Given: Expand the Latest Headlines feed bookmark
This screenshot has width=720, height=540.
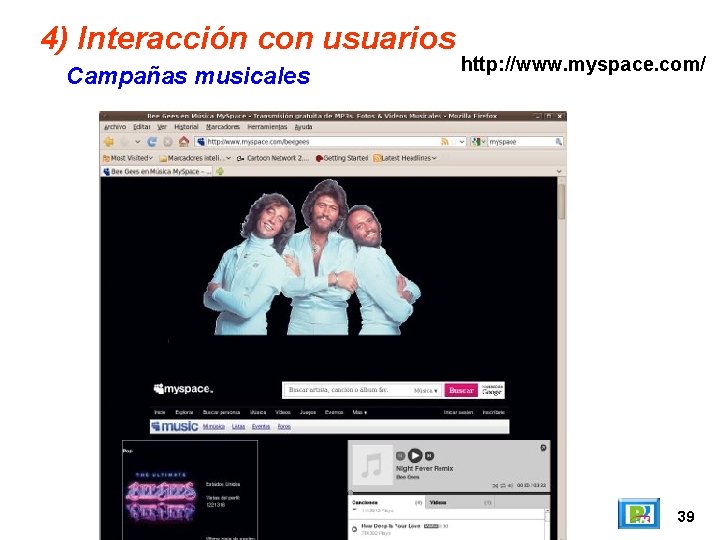Looking at the screenshot, I should (x=405, y=158).
